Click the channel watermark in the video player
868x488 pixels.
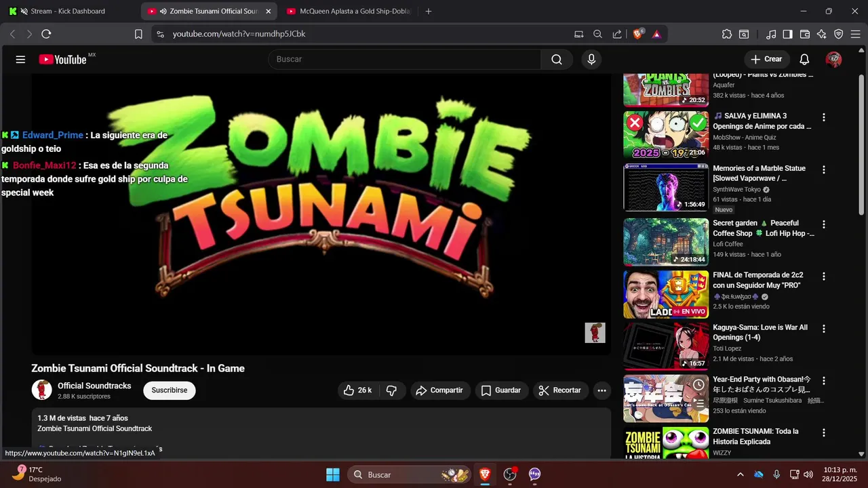pyautogui.click(x=595, y=333)
